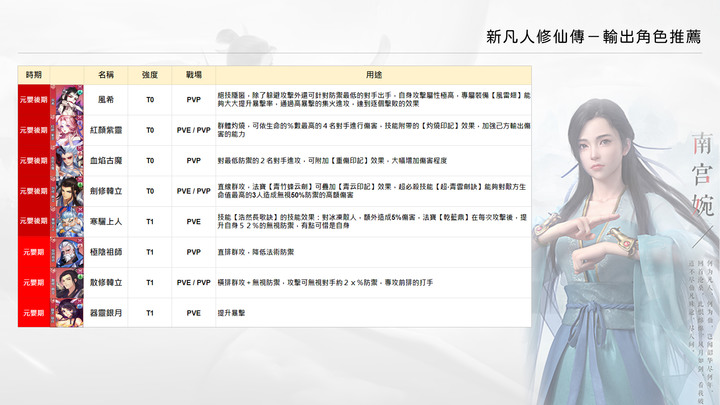This screenshot has width=720, height=405.
Task: Click the usage text 直排群攻，降低法術防禦
Action: pyautogui.click(x=256, y=252)
